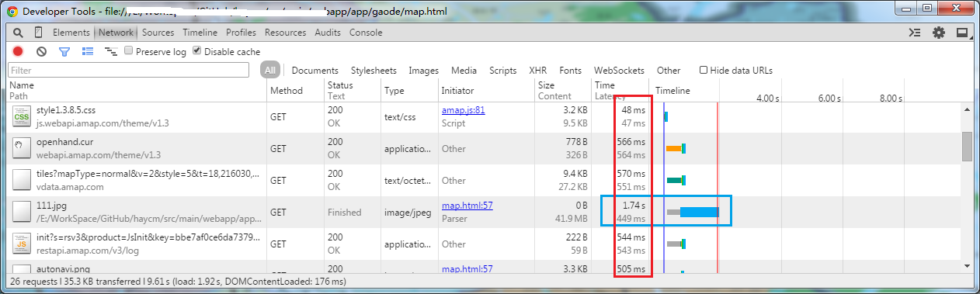The image size is (980, 294).
Task: Sort by Method column header
Action: 295,90
